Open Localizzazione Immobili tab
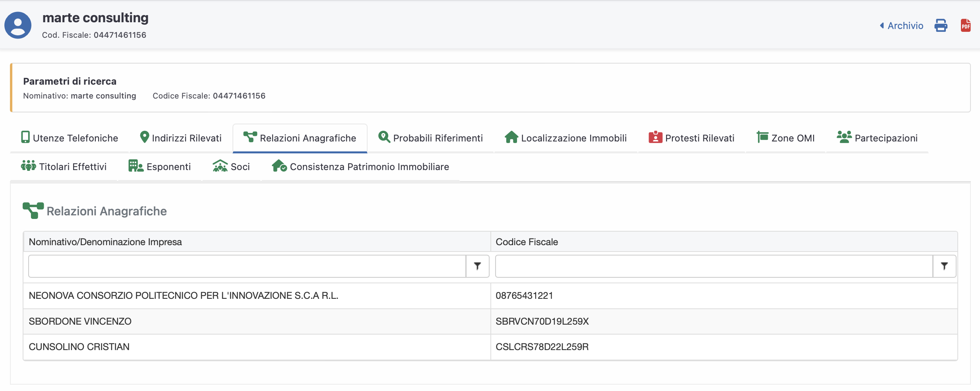 566,138
